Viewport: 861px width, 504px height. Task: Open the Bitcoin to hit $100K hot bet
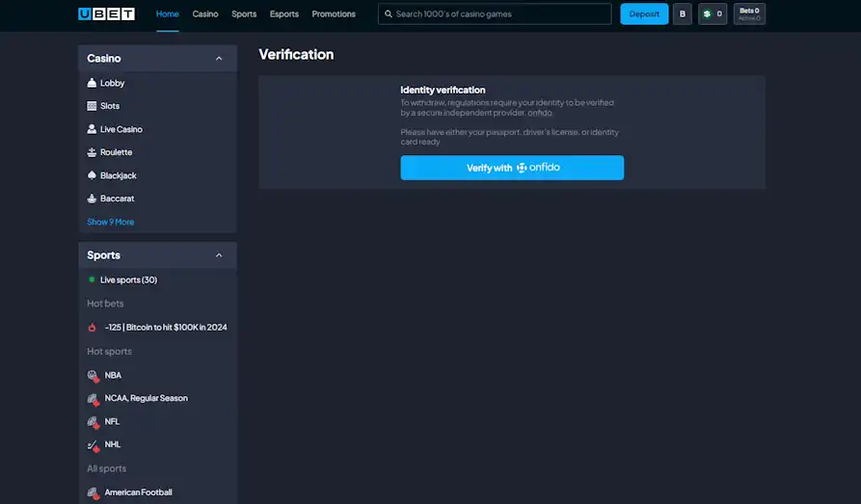coord(166,328)
